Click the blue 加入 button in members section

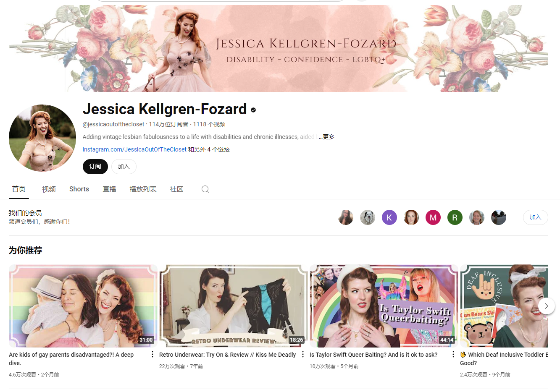point(536,217)
